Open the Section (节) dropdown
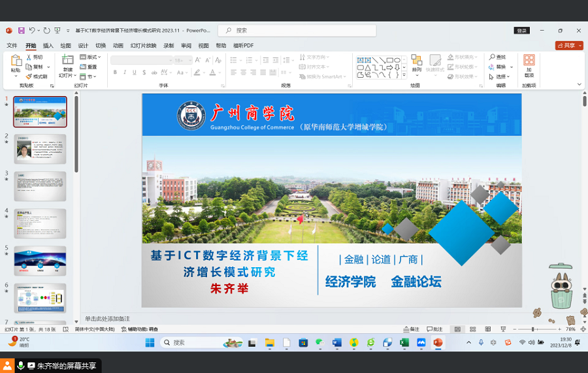This screenshot has height=373, width=588. click(88, 76)
